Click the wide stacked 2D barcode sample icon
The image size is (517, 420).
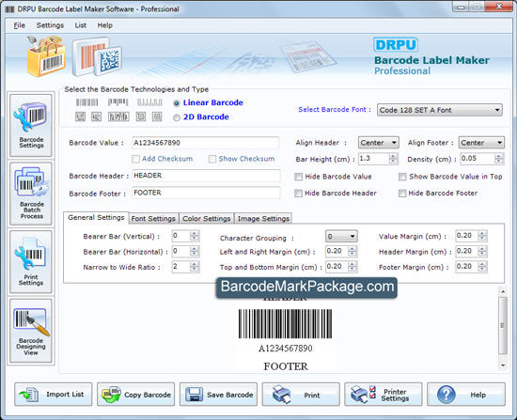coord(118,117)
